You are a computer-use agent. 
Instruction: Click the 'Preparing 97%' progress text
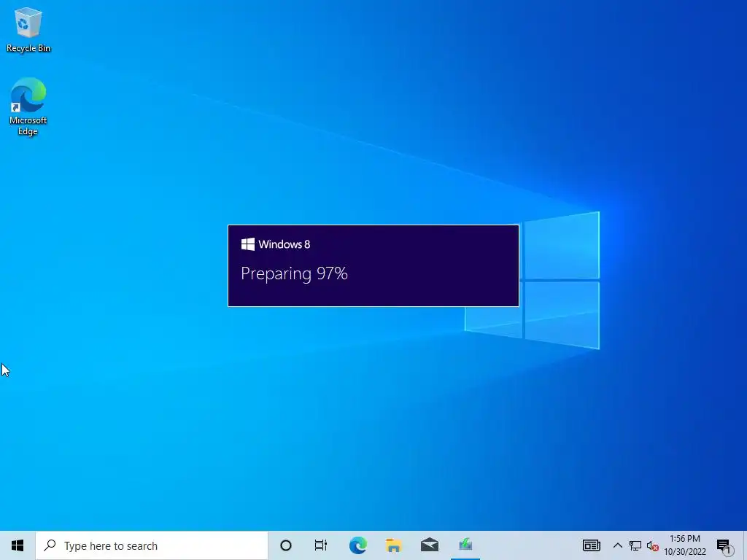(x=295, y=274)
